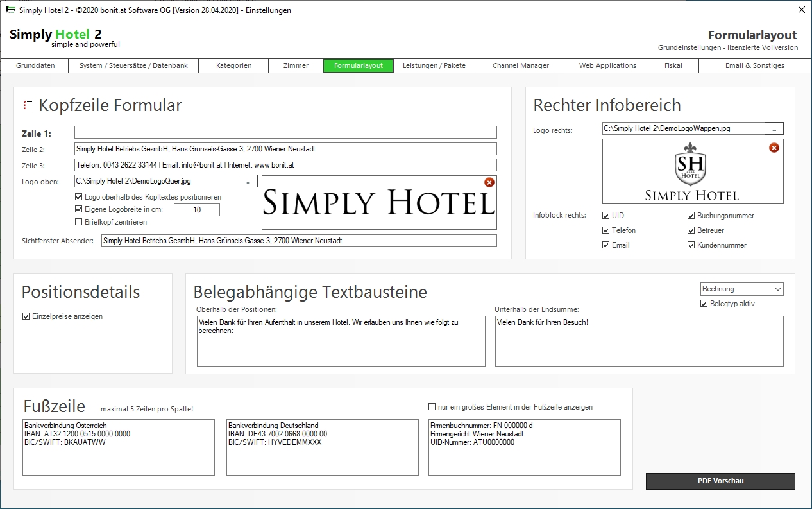The image size is (812, 509).
Task: Click the Simply Hotel top logo preview
Action: coord(379,202)
